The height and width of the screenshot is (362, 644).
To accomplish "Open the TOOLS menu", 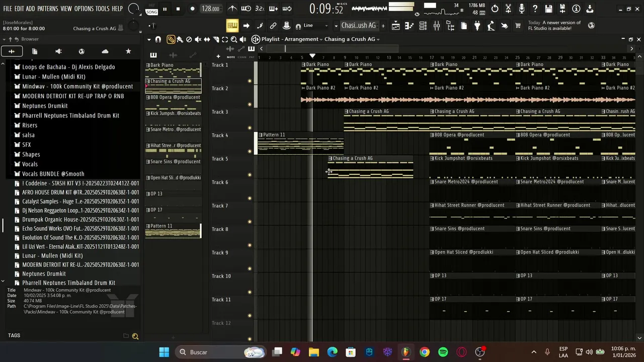I will click(x=103, y=9).
